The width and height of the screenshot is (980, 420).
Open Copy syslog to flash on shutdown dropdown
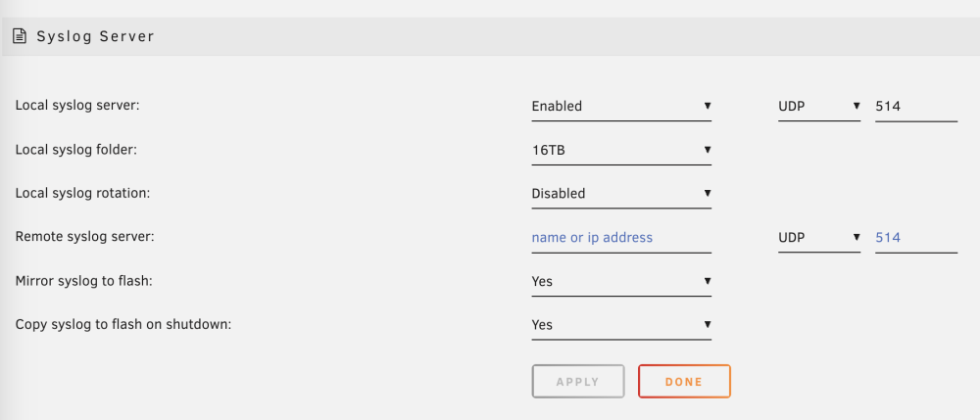coord(621,325)
